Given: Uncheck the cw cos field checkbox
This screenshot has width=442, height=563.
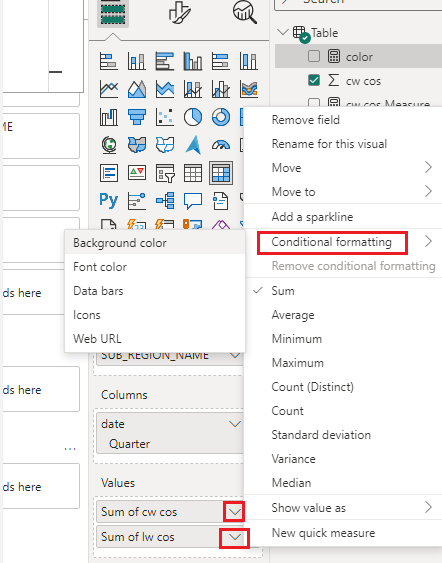Looking at the screenshot, I should point(314,80).
